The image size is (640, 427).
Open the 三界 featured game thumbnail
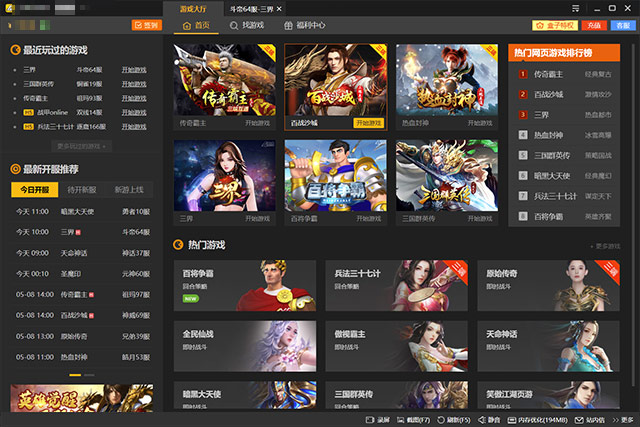pos(224,176)
